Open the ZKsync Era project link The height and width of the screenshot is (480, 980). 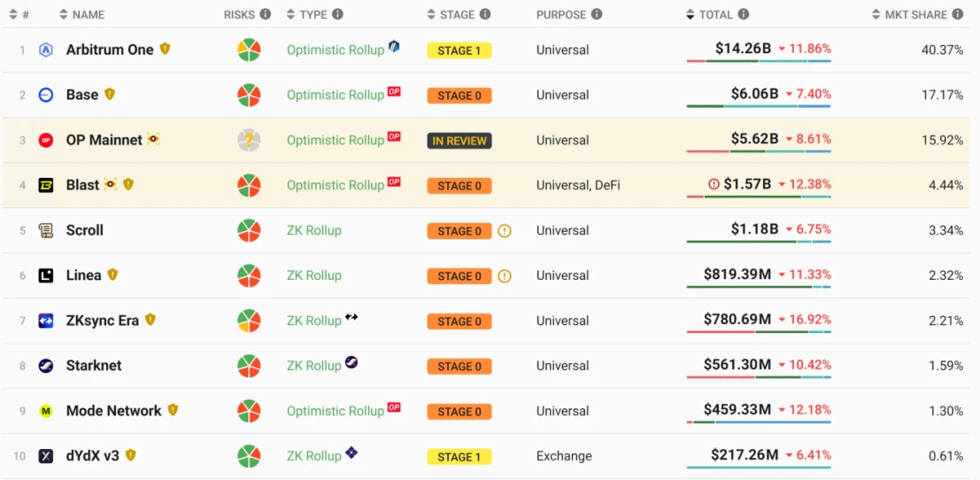point(102,321)
